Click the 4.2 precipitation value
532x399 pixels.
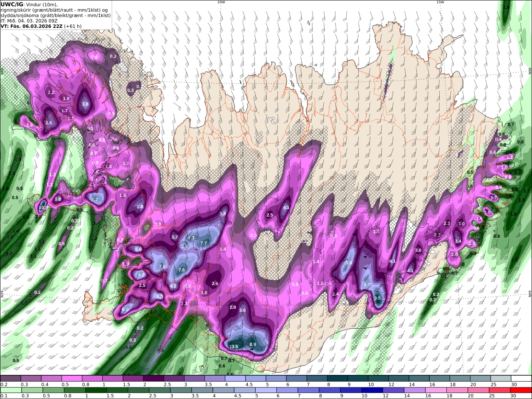pyautogui.click(x=173, y=286)
